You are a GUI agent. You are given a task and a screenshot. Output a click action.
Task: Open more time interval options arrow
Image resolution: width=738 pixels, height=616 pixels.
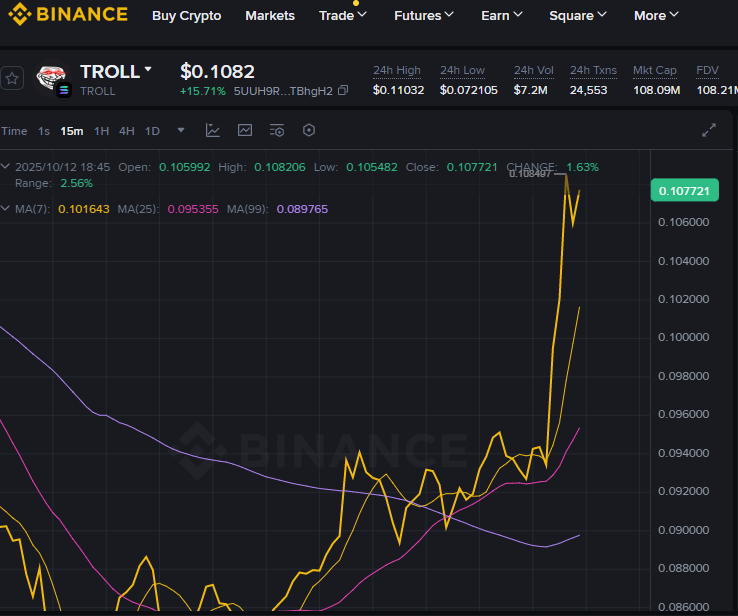pos(181,130)
